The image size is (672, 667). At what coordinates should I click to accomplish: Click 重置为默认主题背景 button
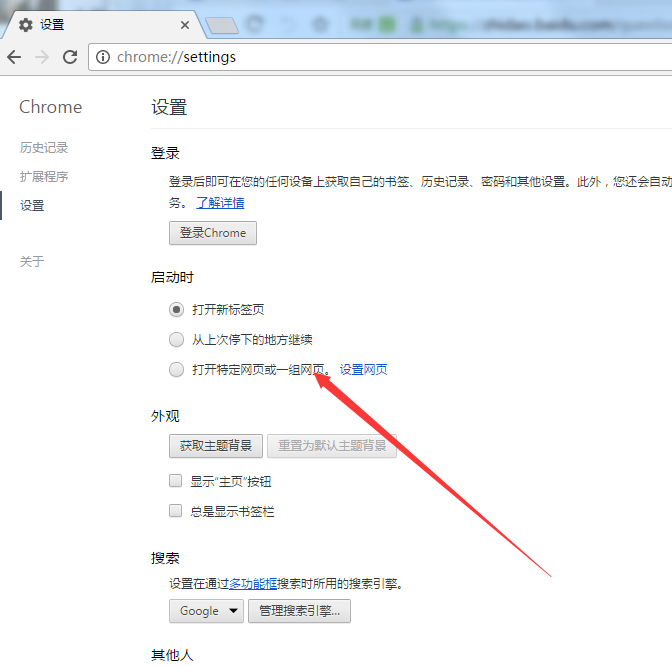(332, 446)
